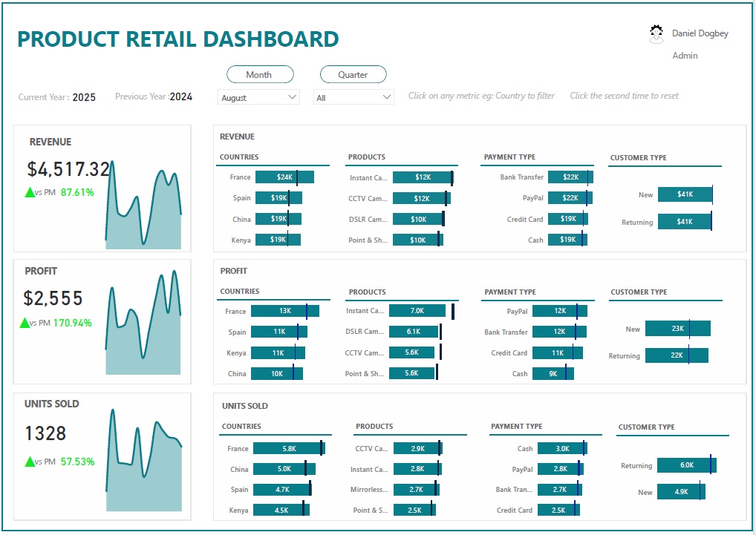Click the Revenue sparkline area chart
The height and width of the screenshot is (535, 756).
tap(143, 205)
